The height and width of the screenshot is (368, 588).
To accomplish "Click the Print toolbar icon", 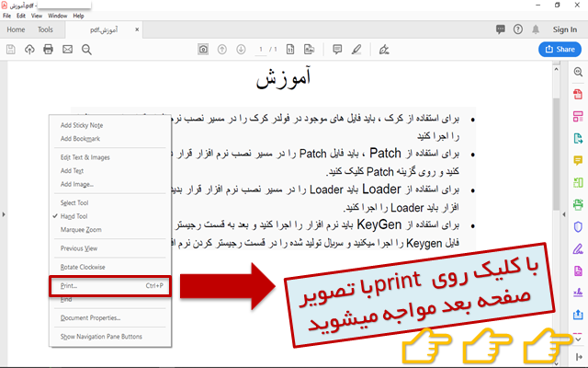I will click(x=49, y=49).
